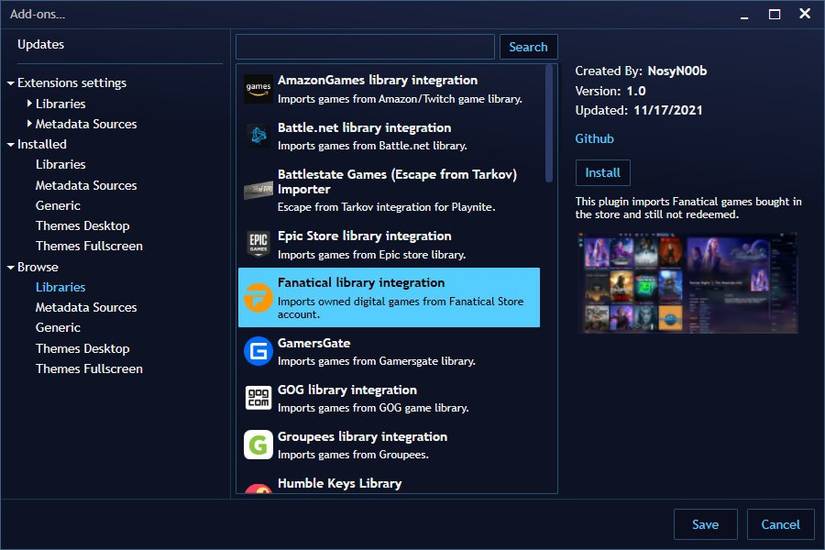Open the Github link
This screenshot has width=825, height=550.
594,139
